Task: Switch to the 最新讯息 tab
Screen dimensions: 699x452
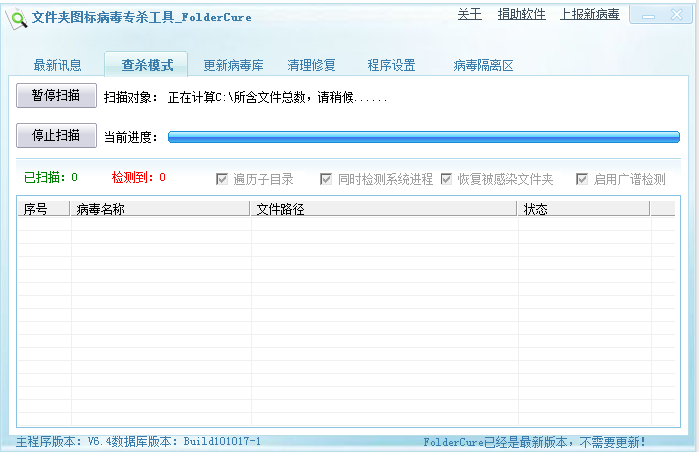Action: tap(58, 65)
